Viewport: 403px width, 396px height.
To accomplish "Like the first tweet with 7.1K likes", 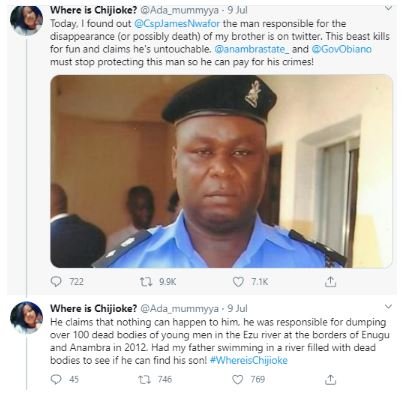I will click(238, 282).
